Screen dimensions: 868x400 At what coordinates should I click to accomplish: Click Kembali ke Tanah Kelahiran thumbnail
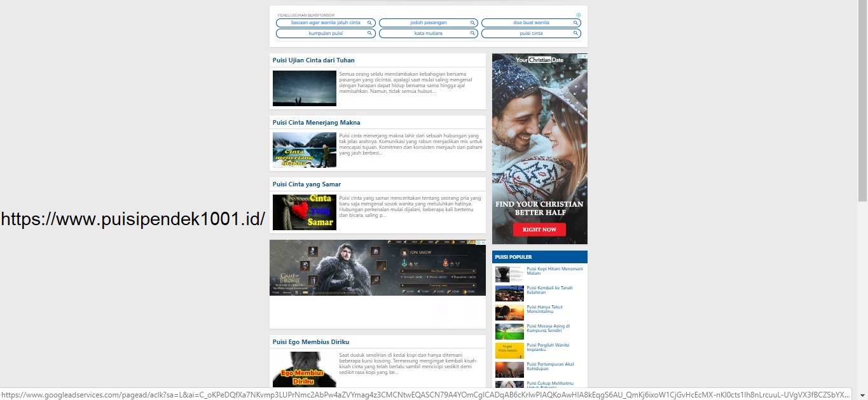point(509,293)
